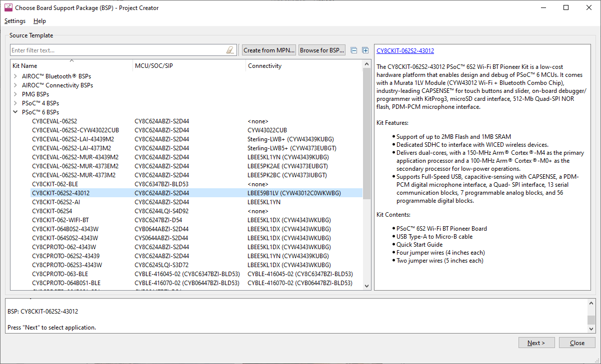Click the kit list scroll-up arrow

click(x=366, y=64)
